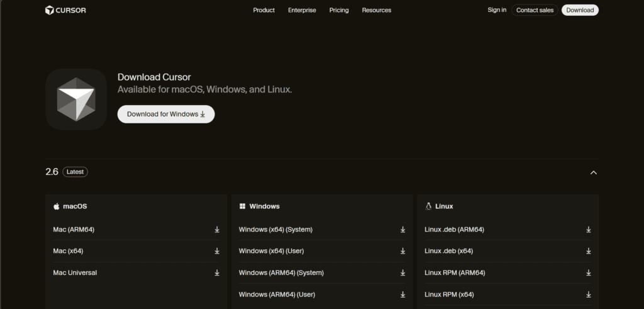Click download icon for Mac (ARM64)
644x309 pixels.
(x=217, y=230)
